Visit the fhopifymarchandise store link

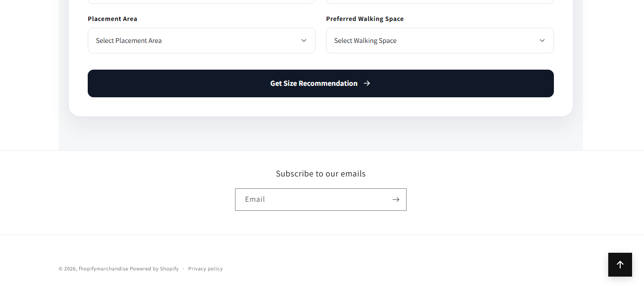pos(103,269)
